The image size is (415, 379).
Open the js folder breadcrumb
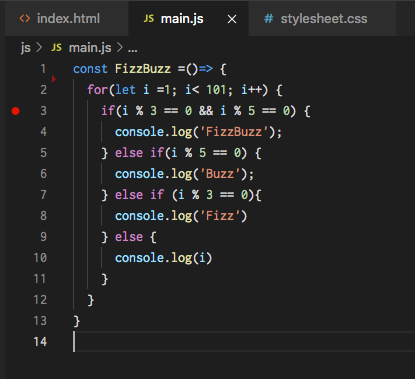(x=26, y=48)
